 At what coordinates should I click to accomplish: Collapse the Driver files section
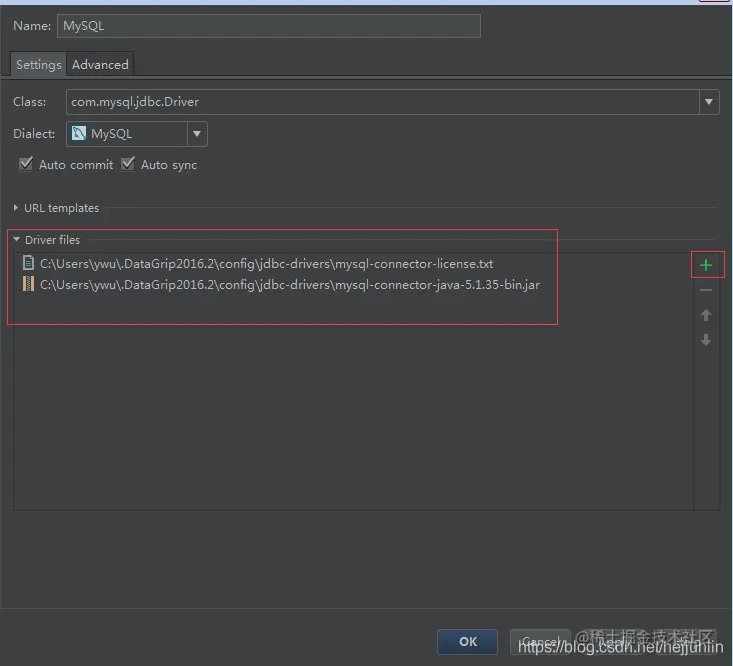(16, 239)
